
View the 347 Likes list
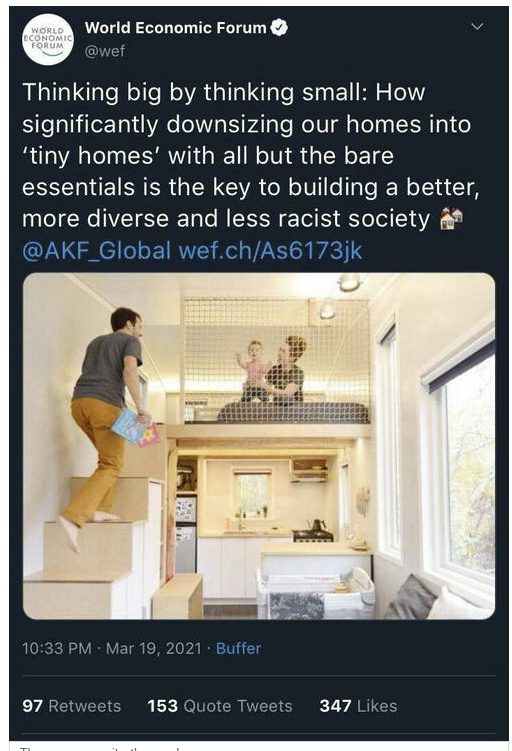pyautogui.click(x=358, y=705)
